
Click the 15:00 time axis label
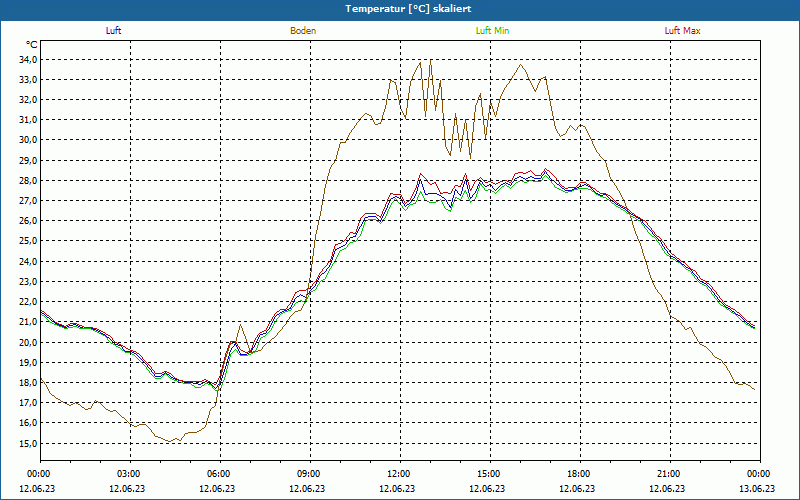(489, 474)
